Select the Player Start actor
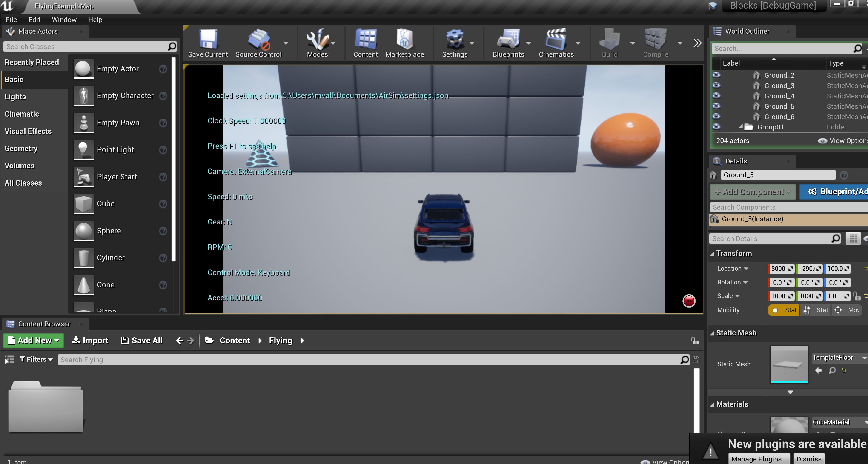The width and height of the screenshot is (868, 464). (117, 177)
